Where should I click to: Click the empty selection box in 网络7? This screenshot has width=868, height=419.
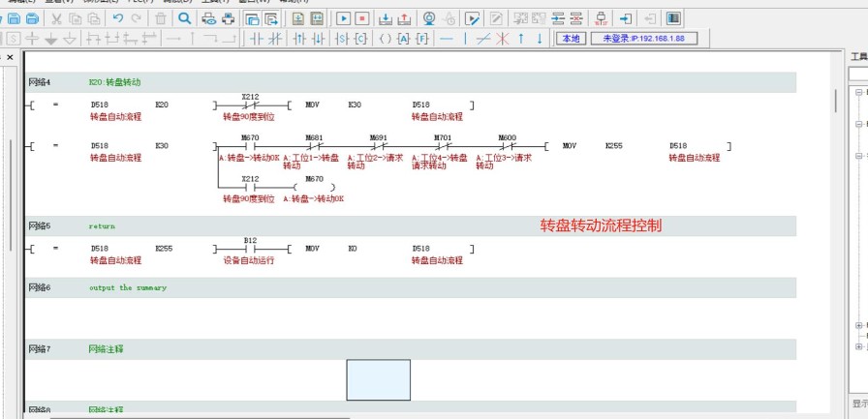coord(378,379)
